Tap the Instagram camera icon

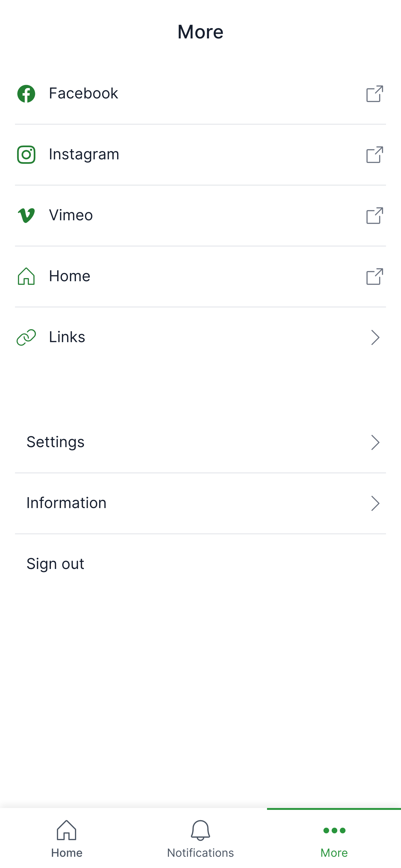26,155
